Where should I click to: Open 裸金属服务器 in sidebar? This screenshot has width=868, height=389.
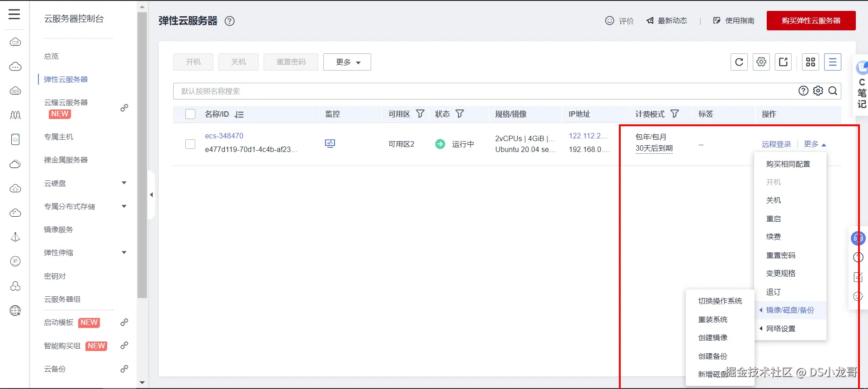[x=66, y=160]
